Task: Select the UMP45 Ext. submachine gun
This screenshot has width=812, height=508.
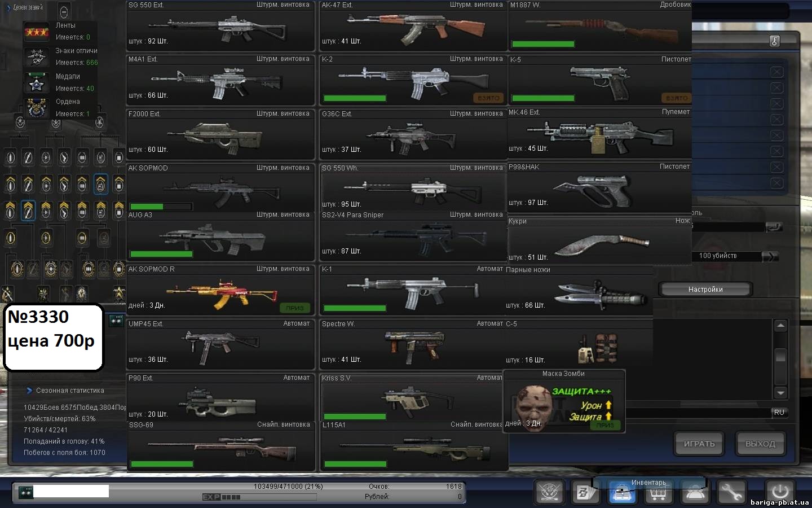Action: point(220,344)
